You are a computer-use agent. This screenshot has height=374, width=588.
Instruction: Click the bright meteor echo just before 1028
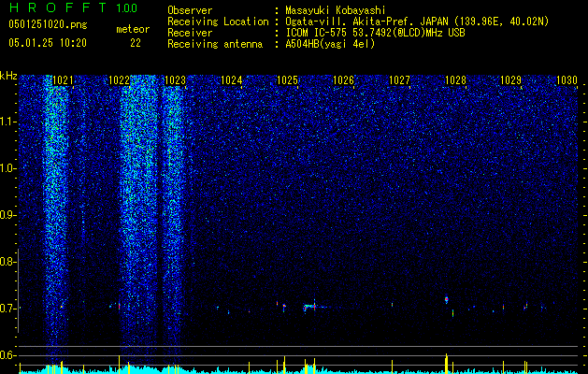(x=446, y=299)
